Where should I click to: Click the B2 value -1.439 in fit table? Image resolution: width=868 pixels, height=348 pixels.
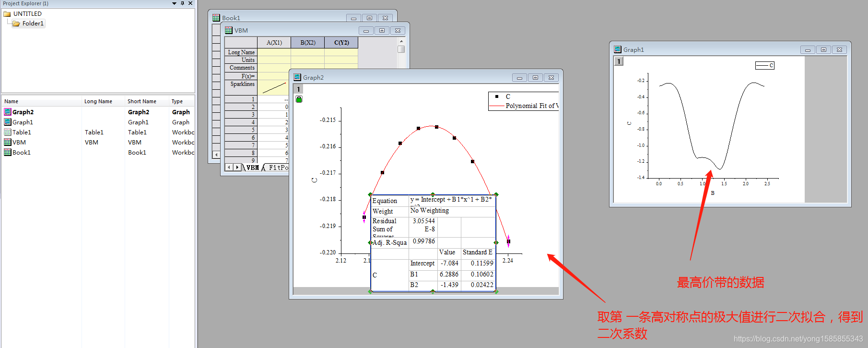tap(449, 285)
